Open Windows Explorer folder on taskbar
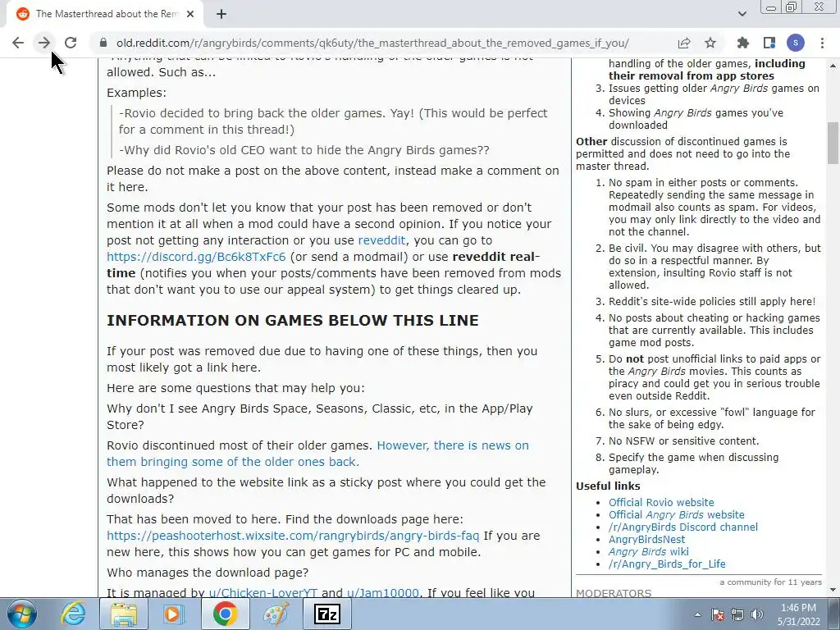 [x=124, y=614]
